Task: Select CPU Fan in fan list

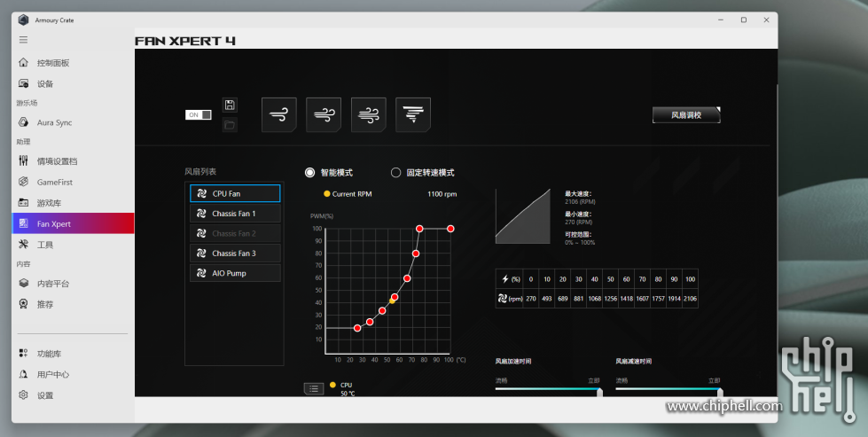Action: pos(235,193)
